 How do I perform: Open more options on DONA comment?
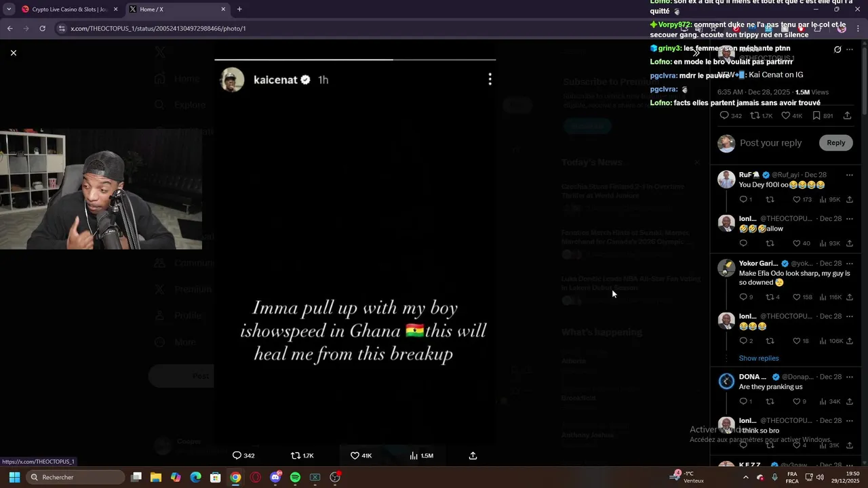[x=850, y=377]
